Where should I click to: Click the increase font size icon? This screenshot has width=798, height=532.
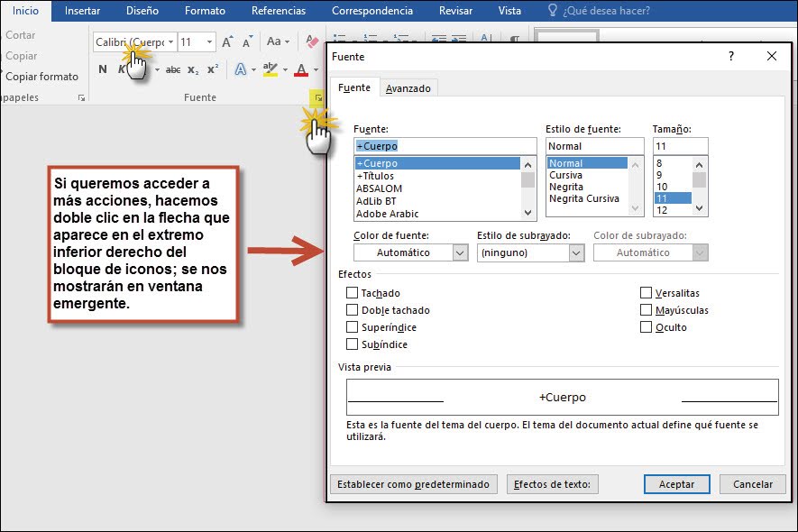point(227,41)
